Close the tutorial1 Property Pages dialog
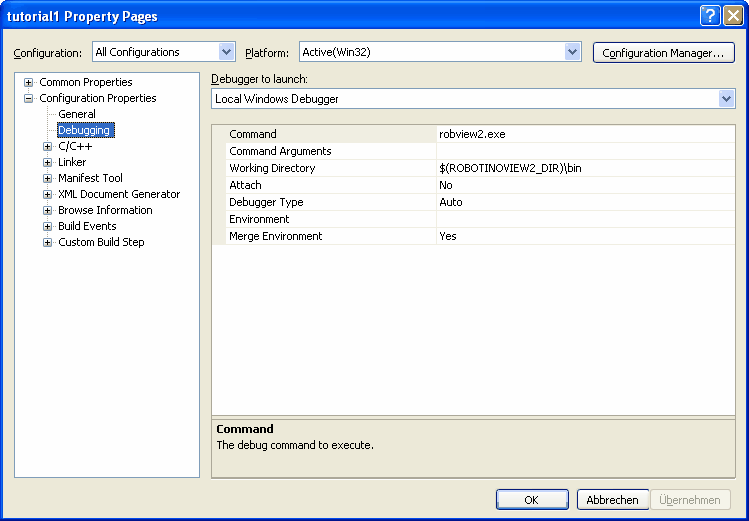Viewport: 749px width, 521px height. click(x=733, y=16)
